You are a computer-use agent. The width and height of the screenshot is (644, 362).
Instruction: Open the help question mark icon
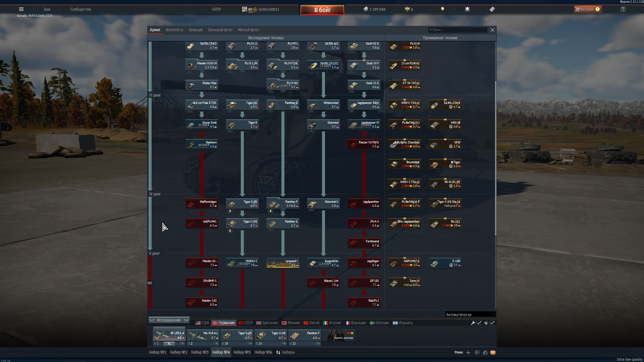tap(623, 9)
